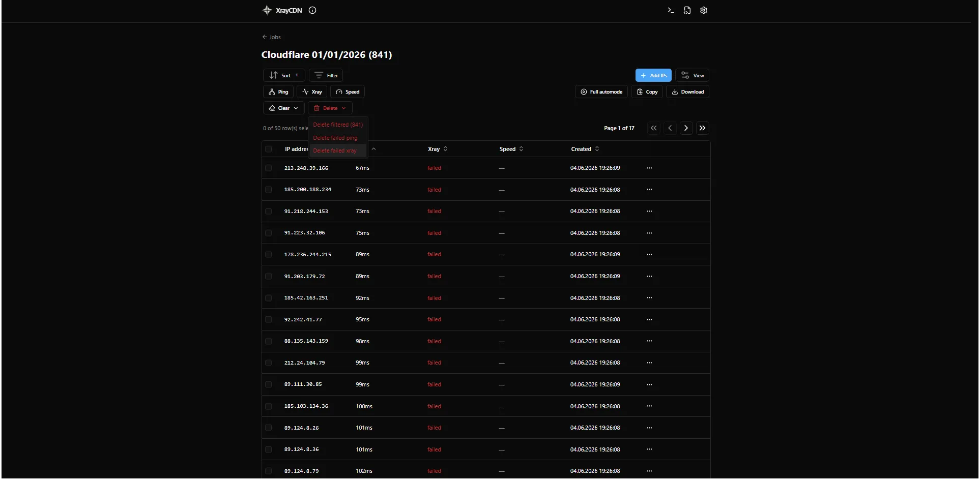Open row actions for 212.24.104.79

[x=649, y=363]
